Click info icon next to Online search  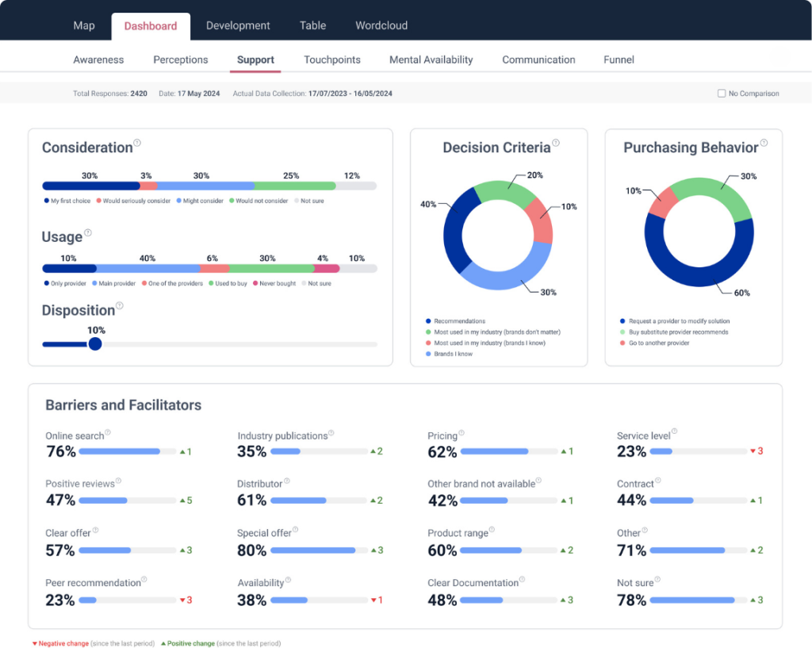(108, 433)
